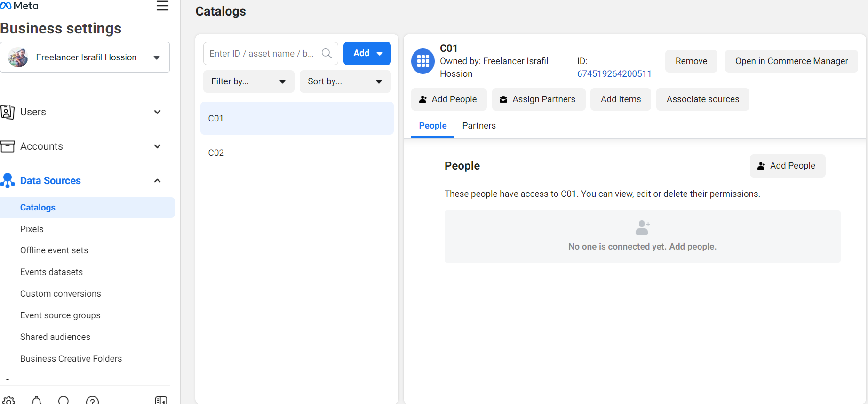Open Offline event sets
Screen dimensions: 868x404
[x=54, y=250]
